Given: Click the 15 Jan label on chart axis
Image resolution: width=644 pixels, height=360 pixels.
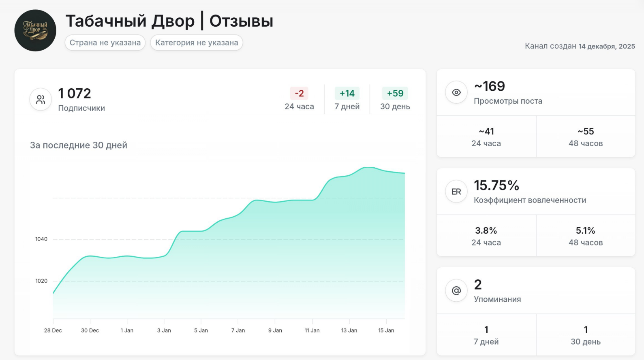Looking at the screenshot, I should (386, 330).
